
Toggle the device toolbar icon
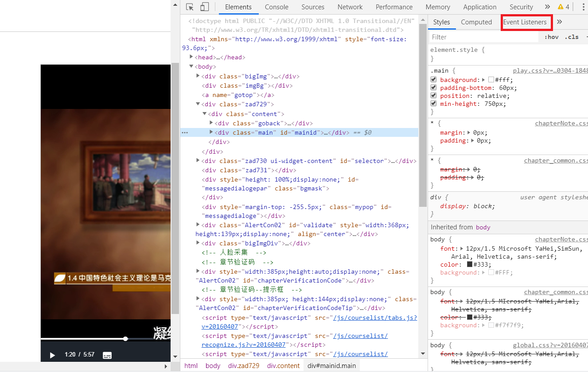204,7
